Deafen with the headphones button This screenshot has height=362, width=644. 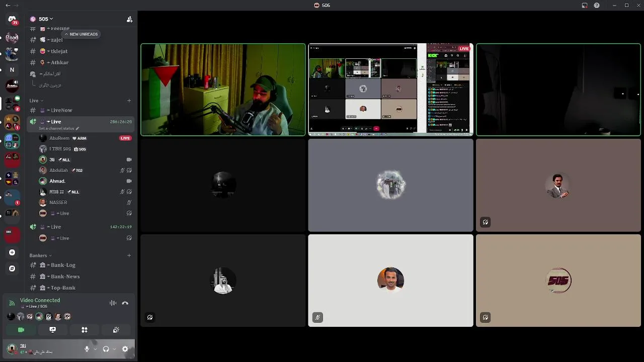coord(106,349)
